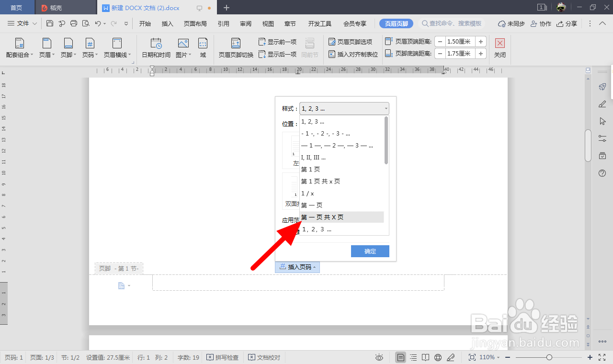
Task: Switch to reading layout book icon
Action: [x=426, y=357]
